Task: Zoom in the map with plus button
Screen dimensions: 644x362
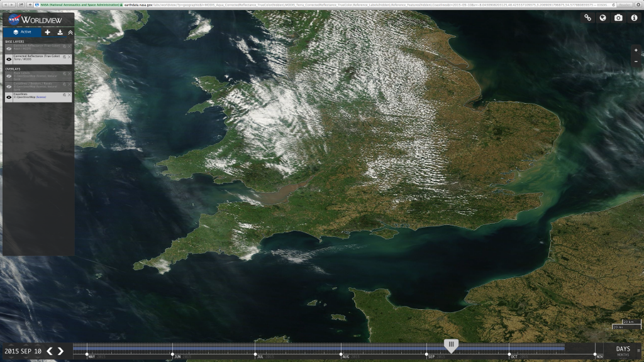Action: (x=636, y=50)
